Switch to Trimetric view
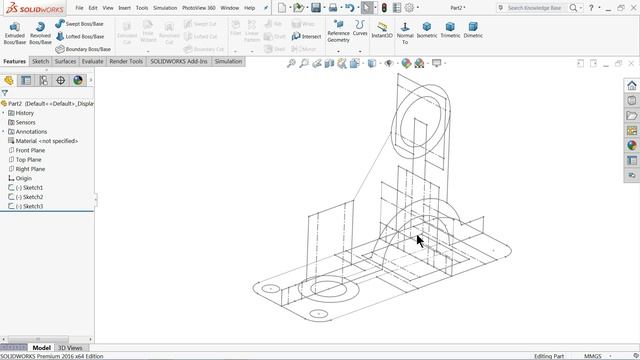The height and width of the screenshot is (360, 640). [450, 30]
